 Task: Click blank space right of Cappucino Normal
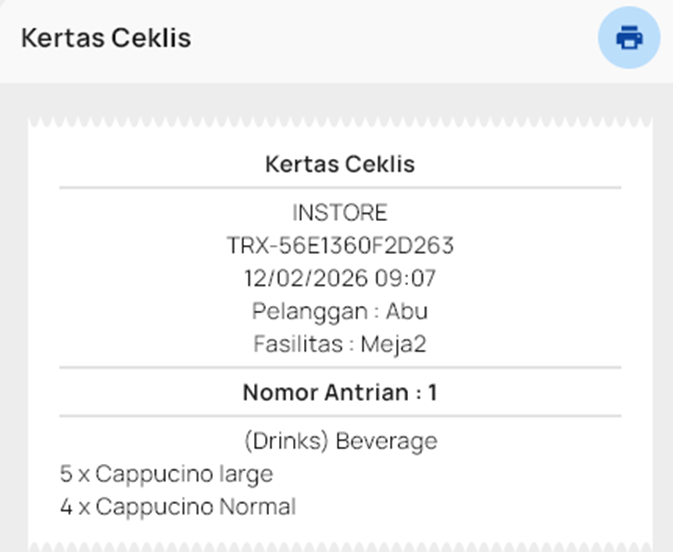[470, 506]
